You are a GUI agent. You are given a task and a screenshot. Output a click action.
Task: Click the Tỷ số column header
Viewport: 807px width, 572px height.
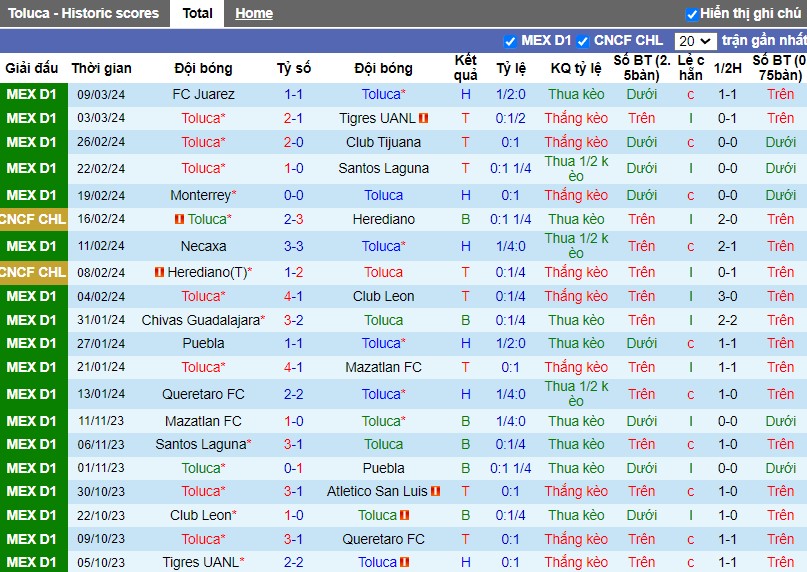click(293, 68)
